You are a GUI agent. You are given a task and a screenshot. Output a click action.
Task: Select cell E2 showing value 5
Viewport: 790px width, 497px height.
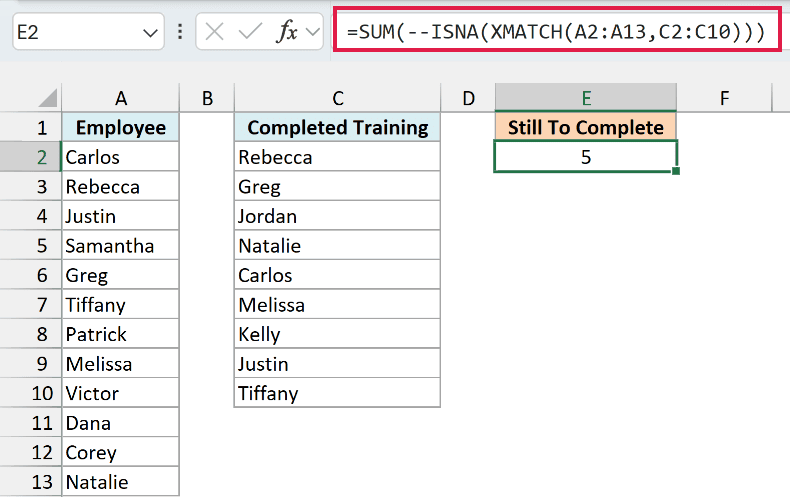click(586, 157)
